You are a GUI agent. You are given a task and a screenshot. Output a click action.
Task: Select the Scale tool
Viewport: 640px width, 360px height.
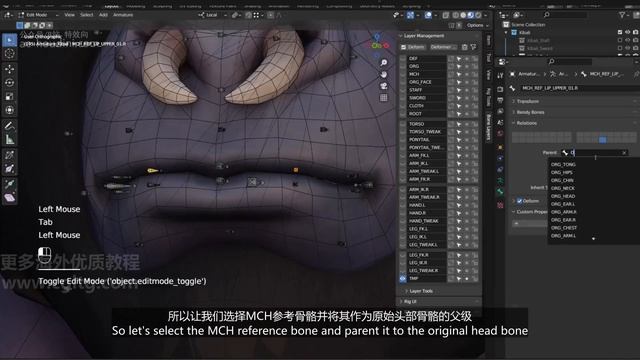10,96
